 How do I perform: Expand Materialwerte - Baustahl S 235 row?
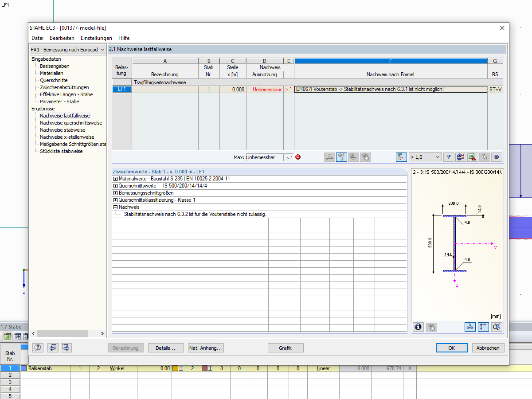[116, 179]
